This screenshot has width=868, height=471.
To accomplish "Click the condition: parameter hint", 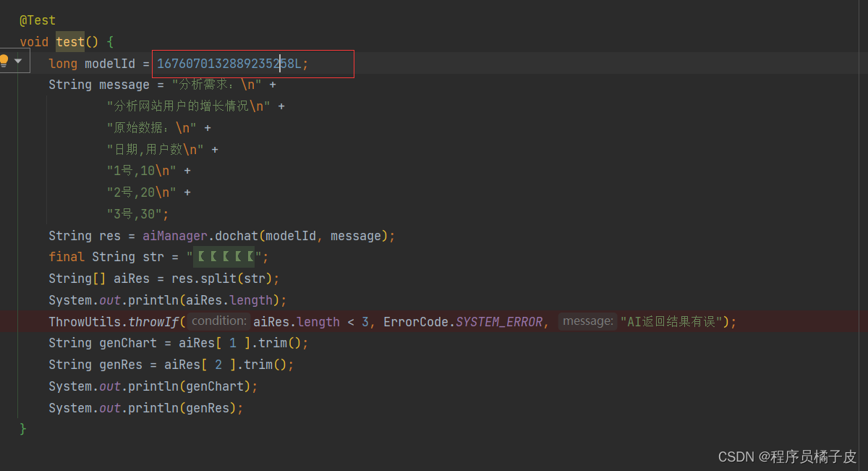I will (220, 321).
